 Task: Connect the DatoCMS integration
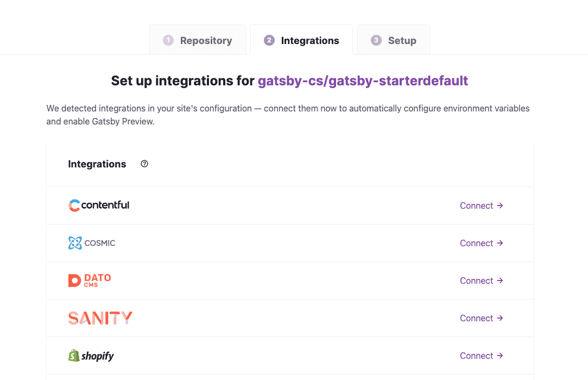point(481,281)
